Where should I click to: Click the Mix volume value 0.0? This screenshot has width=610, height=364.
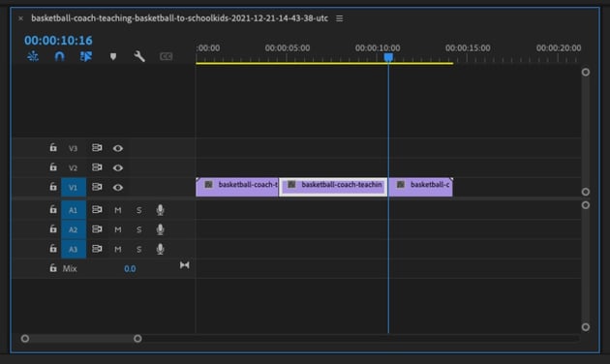(x=130, y=269)
